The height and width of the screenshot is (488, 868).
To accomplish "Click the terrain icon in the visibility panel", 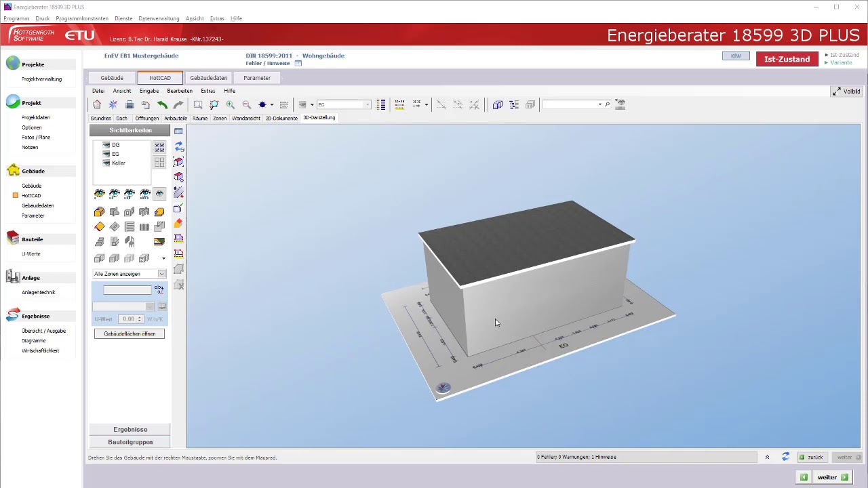I will pos(159,241).
